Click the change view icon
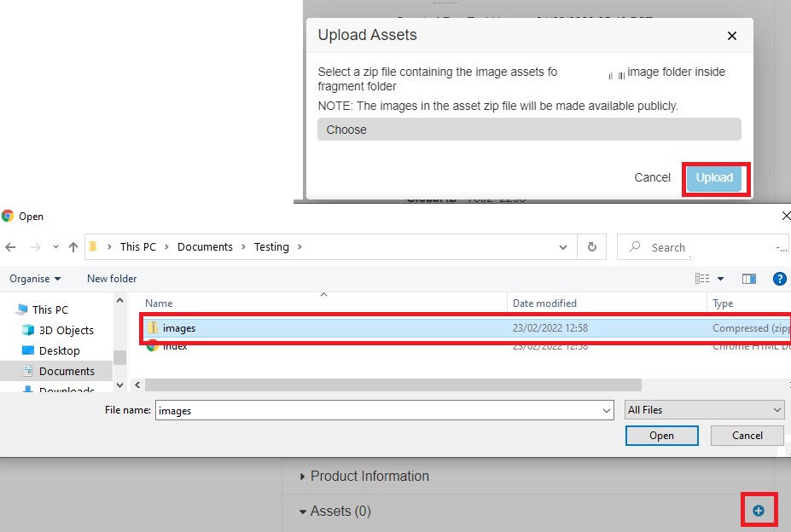The image size is (791, 532). pos(702,279)
